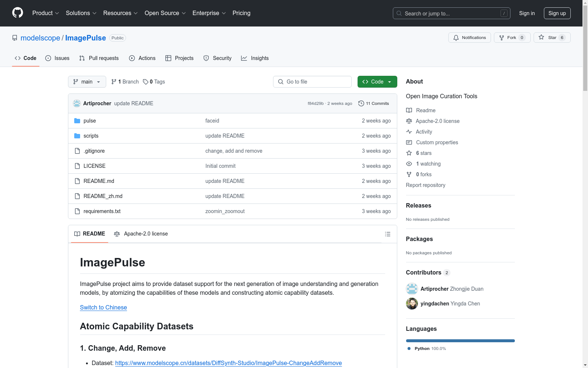Click the 0 Tags link
The width and height of the screenshot is (588, 368).
pyautogui.click(x=154, y=82)
